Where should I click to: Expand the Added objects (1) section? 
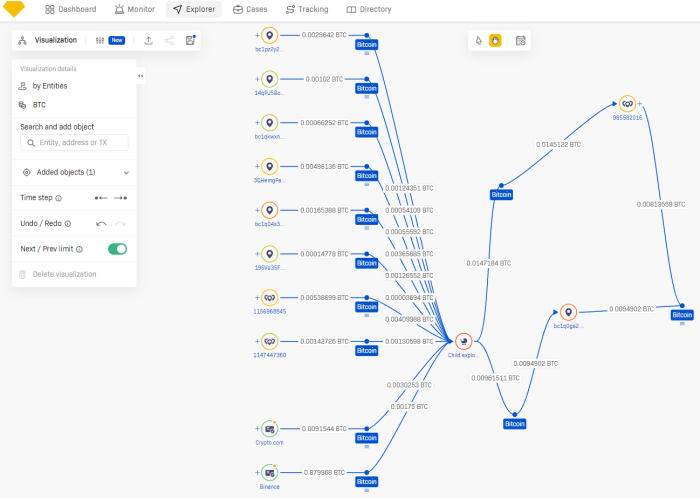pyautogui.click(x=126, y=172)
